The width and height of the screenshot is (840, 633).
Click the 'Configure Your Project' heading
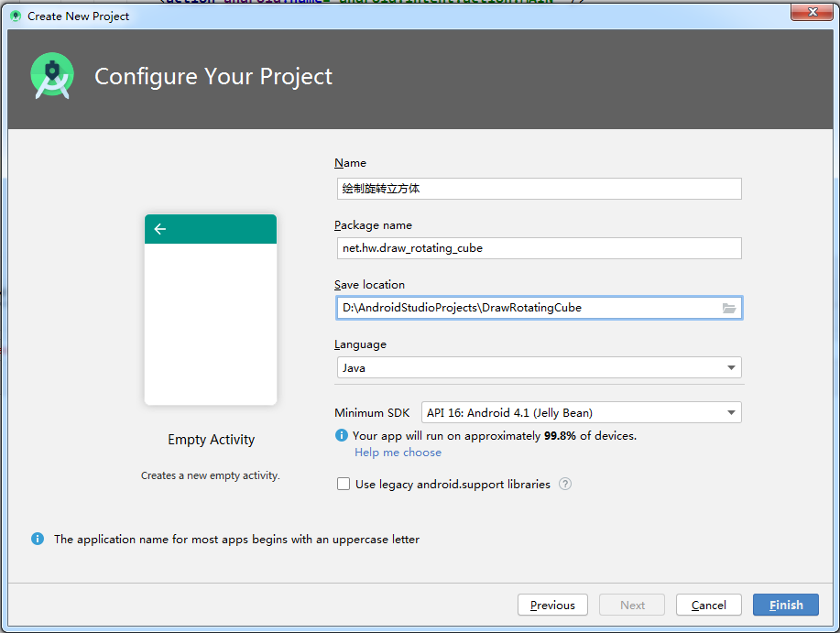pyautogui.click(x=213, y=76)
